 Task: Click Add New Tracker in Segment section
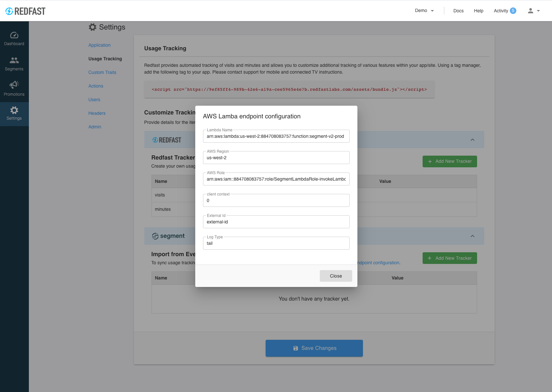(x=450, y=258)
